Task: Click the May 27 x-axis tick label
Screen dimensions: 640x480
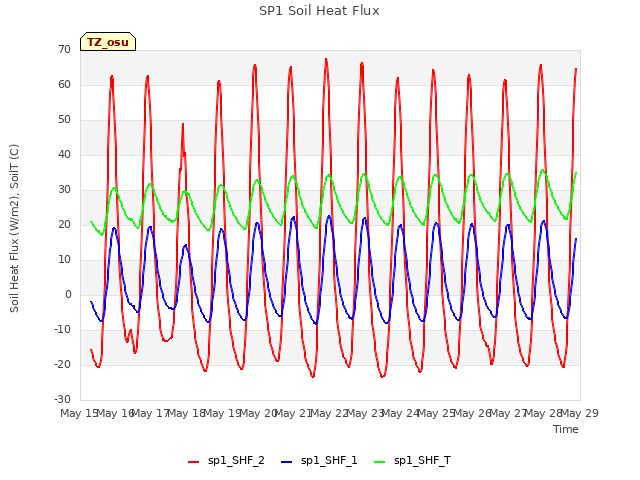Action: coord(508,413)
